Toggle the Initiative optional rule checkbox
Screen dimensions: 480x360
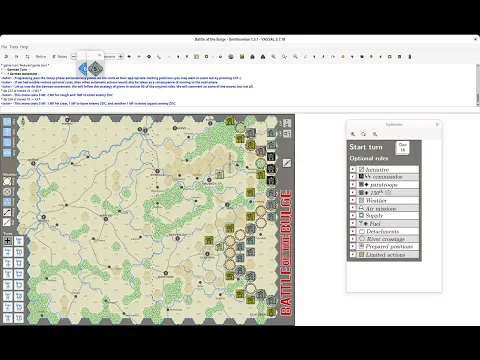(353, 169)
